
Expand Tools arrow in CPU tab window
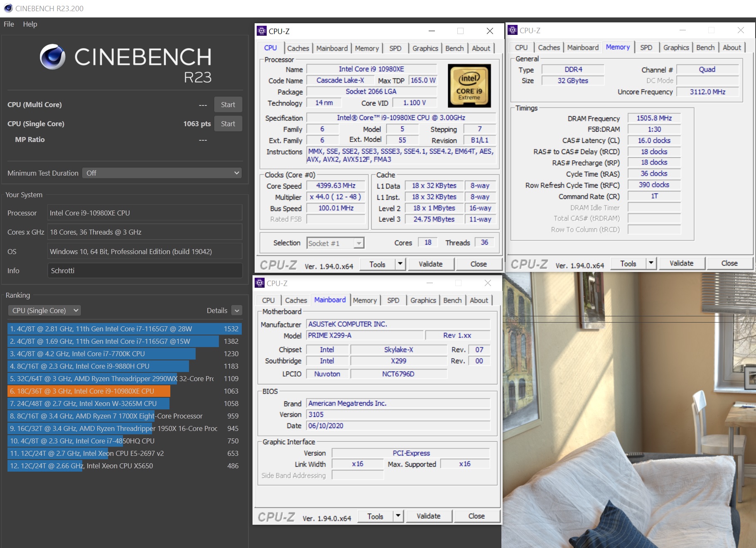(400, 264)
